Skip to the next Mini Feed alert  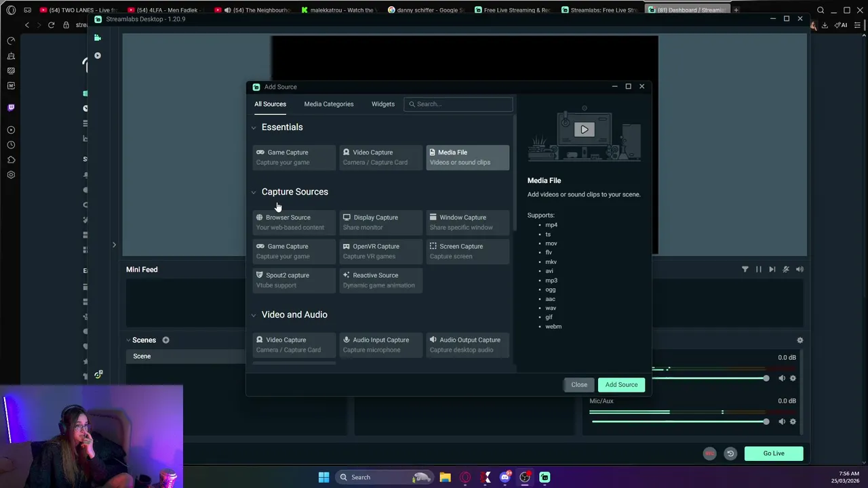[772, 269]
